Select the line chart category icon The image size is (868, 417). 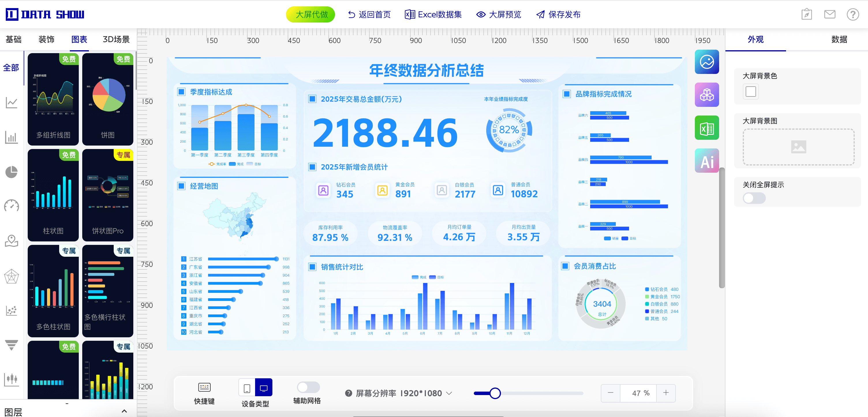click(x=12, y=103)
